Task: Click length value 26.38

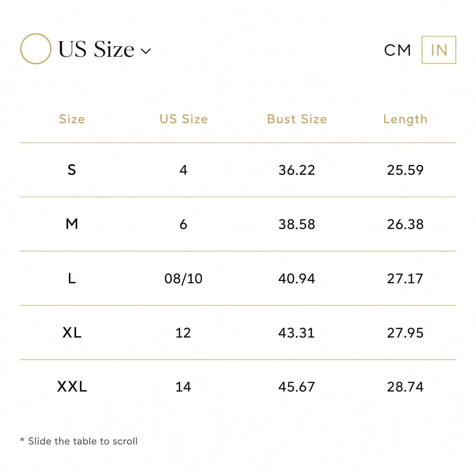Action: (405, 224)
